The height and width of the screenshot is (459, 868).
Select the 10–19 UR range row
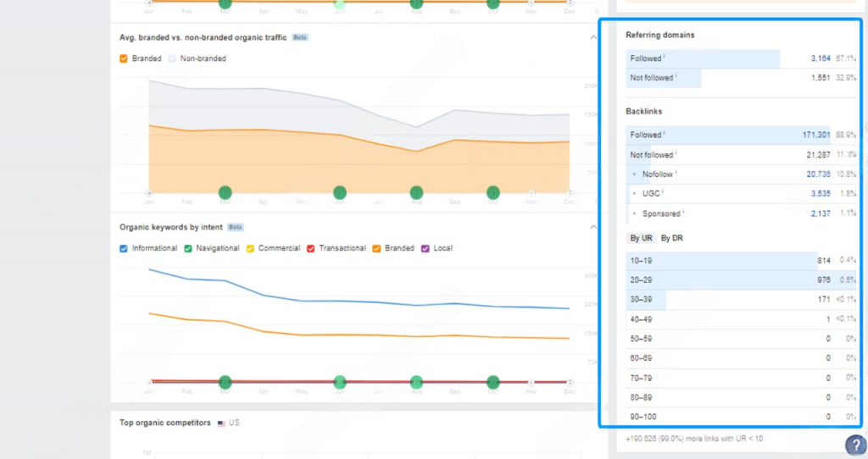click(x=741, y=261)
